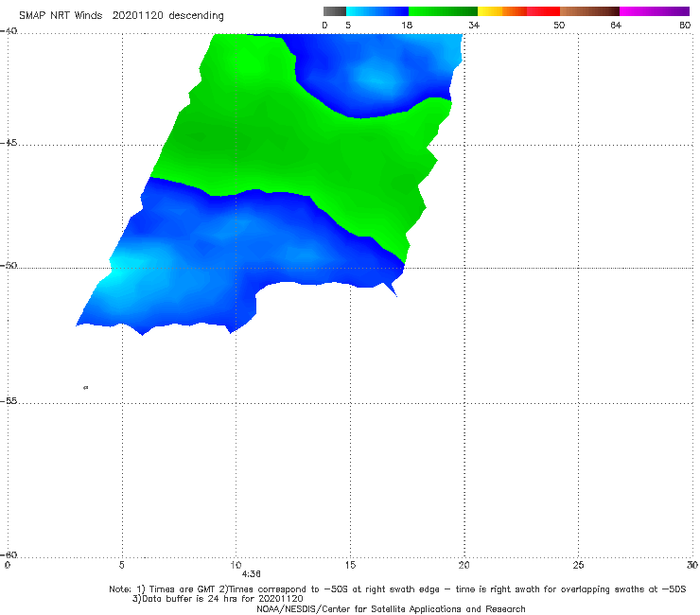Click the upper blue wind region near longitude 16
Screen dimensions: 700x615
pos(375,76)
